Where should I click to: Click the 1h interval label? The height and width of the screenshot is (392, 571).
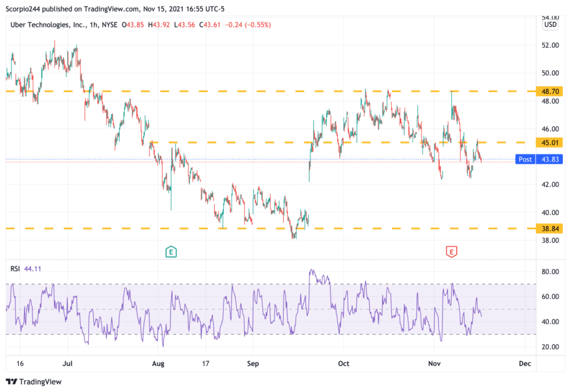pyautogui.click(x=93, y=25)
